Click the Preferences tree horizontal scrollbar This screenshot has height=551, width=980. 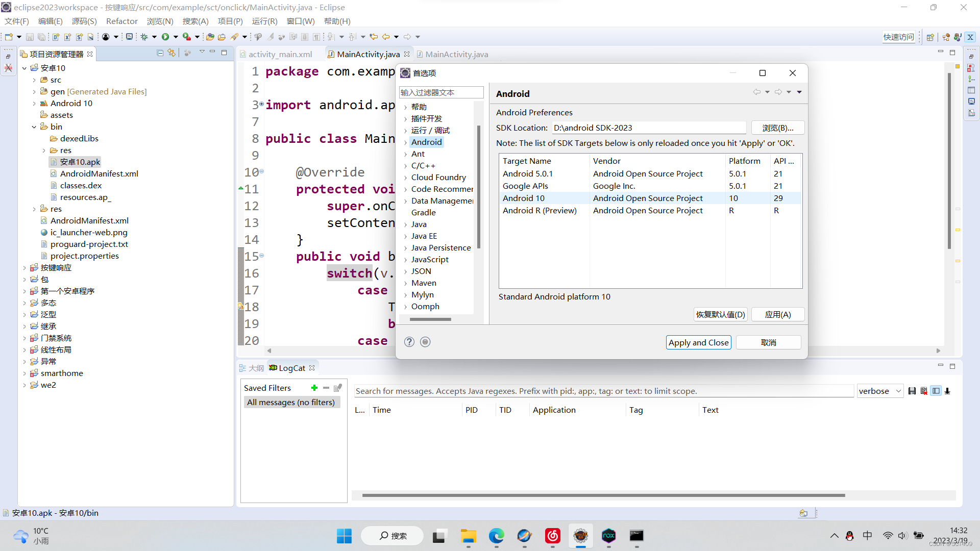pyautogui.click(x=430, y=319)
